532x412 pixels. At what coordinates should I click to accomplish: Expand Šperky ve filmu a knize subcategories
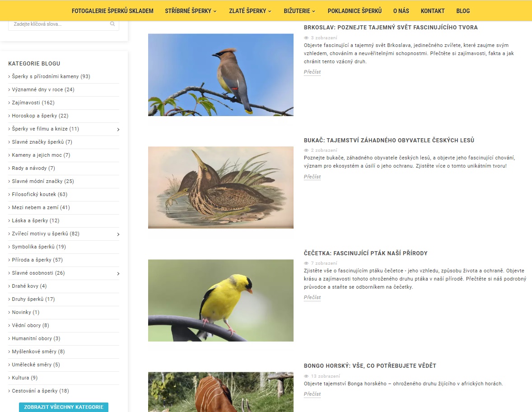(x=118, y=129)
